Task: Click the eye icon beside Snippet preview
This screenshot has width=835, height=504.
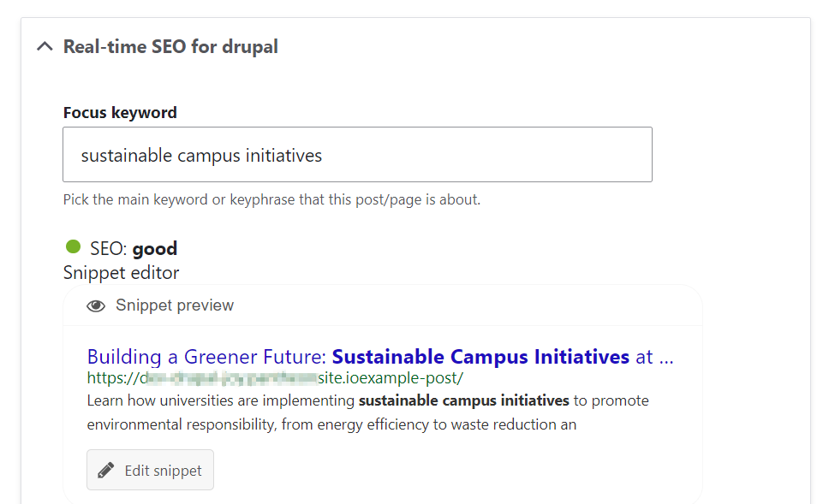Action: coord(96,305)
